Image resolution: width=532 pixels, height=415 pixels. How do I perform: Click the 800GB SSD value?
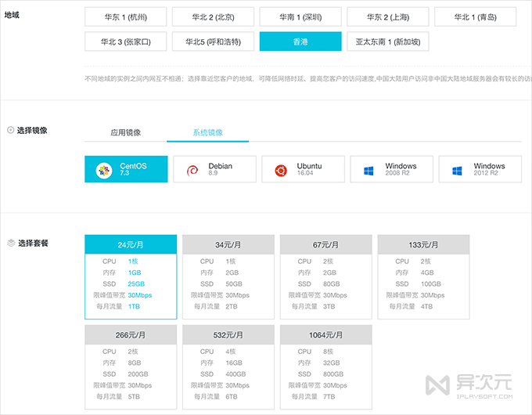(x=333, y=374)
